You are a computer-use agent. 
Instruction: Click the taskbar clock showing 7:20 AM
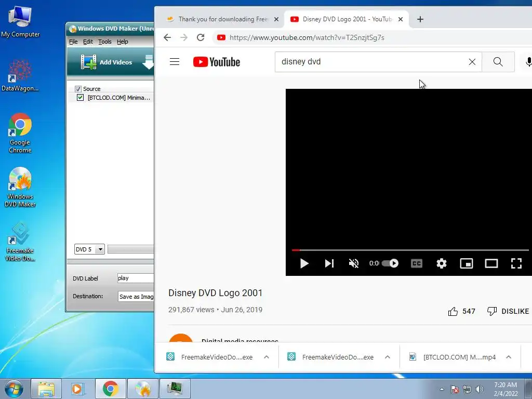point(506,389)
